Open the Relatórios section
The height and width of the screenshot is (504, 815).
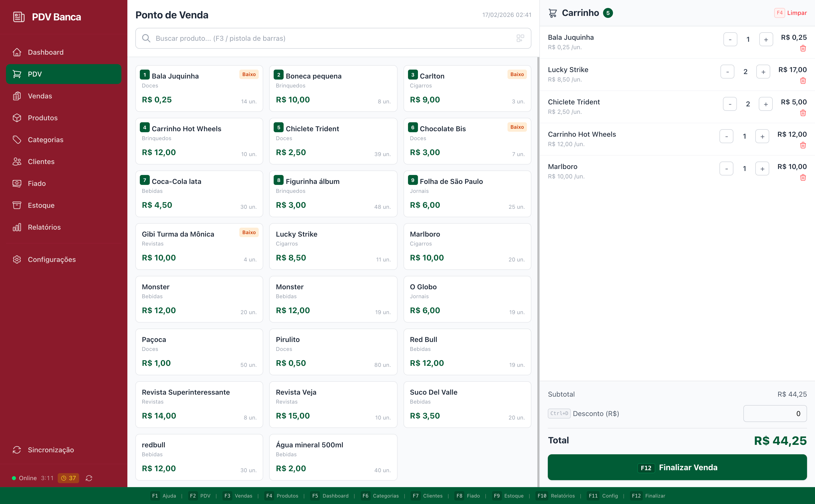coord(44,227)
